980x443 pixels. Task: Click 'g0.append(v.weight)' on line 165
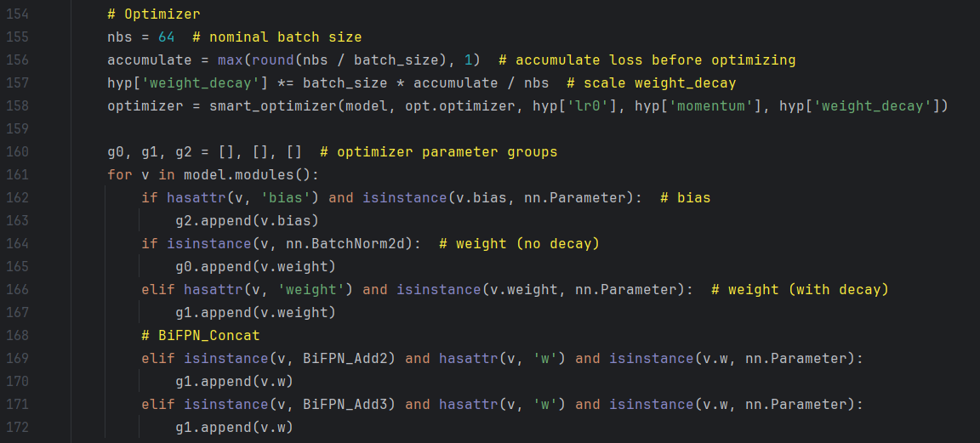(255, 267)
